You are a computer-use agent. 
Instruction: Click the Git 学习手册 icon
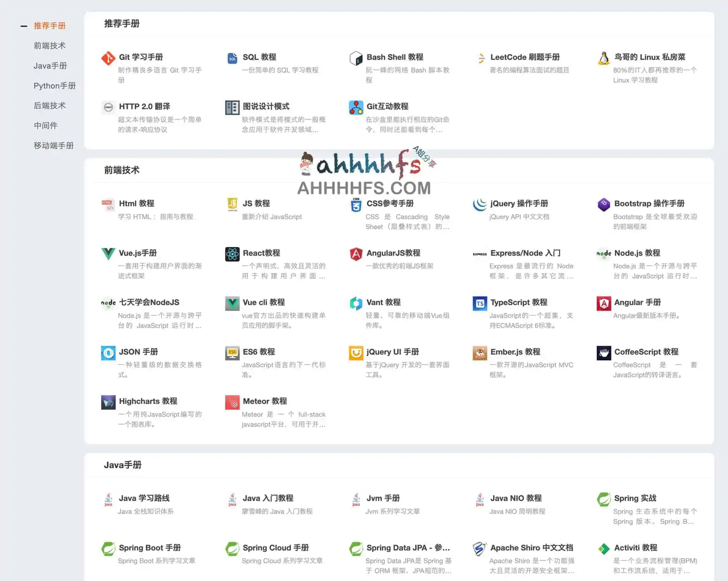(108, 58)
